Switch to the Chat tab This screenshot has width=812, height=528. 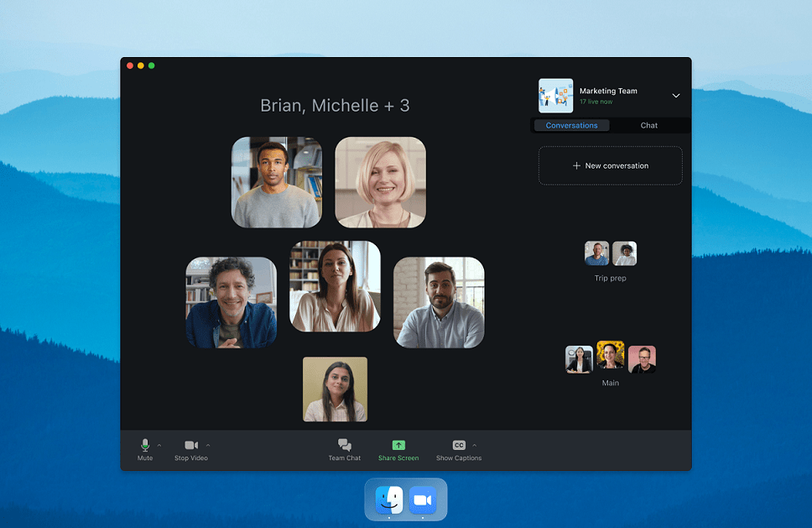pos(649,126)
